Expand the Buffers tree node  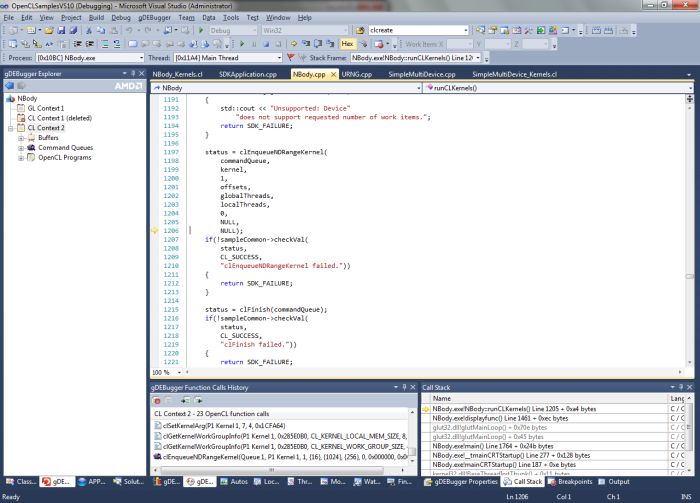[x=21, y=138]
